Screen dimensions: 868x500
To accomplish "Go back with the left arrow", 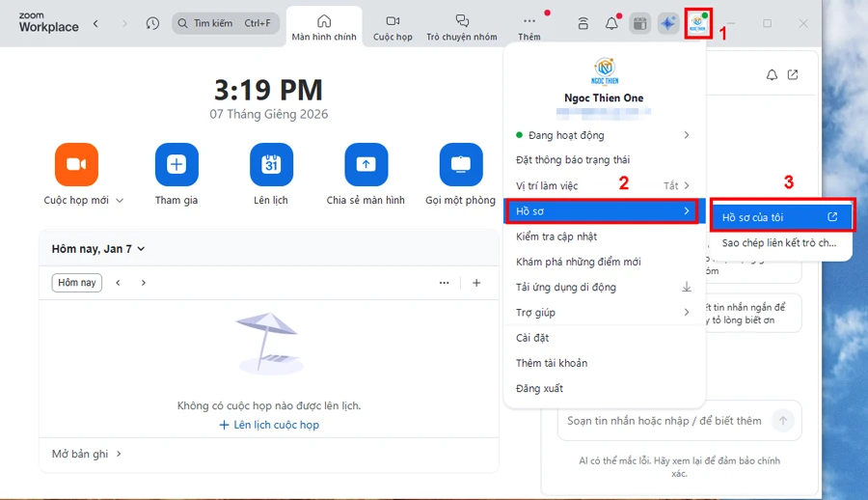I will coord(95,23).
